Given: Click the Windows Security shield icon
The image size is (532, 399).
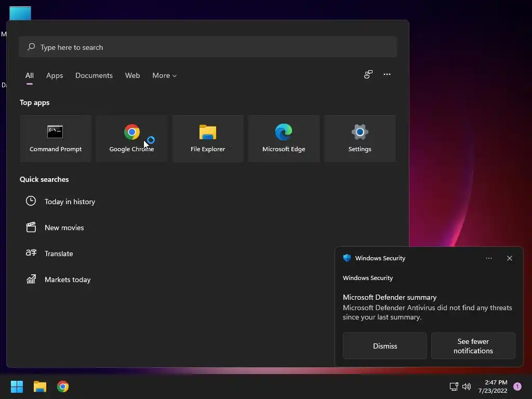Looking at the screenshot, I should tap(347, 258).
